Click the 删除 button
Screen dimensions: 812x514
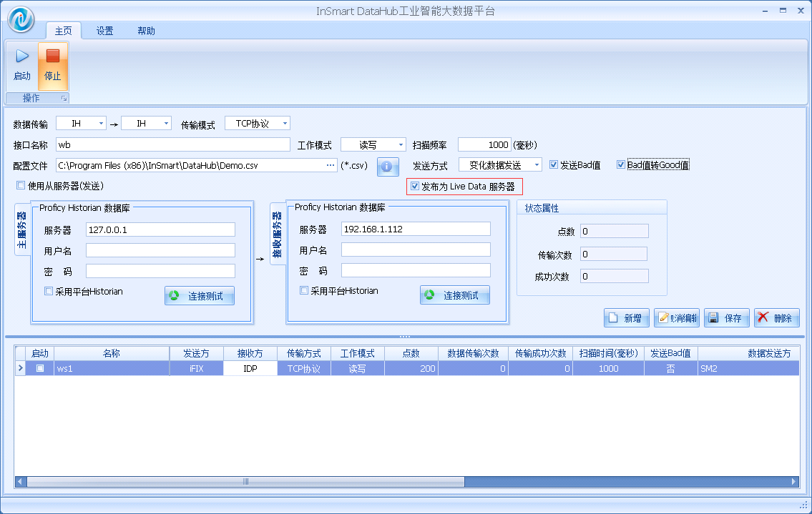tap(777, 318)
